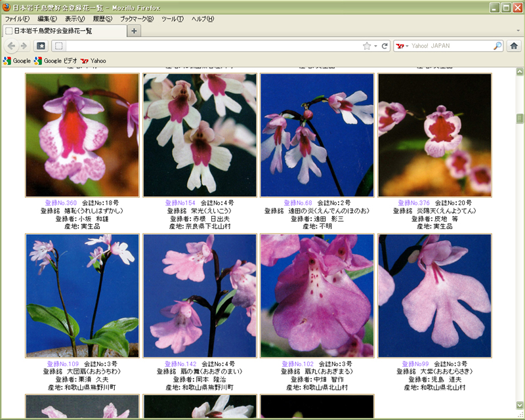Screen dimensions: 525x420
Task: Click the text 登録銘 嬉恥(うれしはずかし)
Action: [82, 211]
